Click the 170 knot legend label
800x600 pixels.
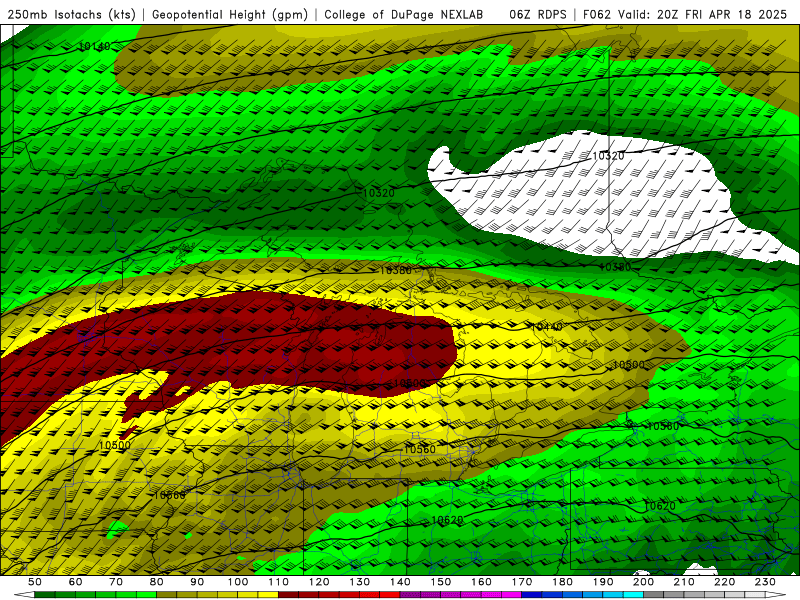point(522,582)
